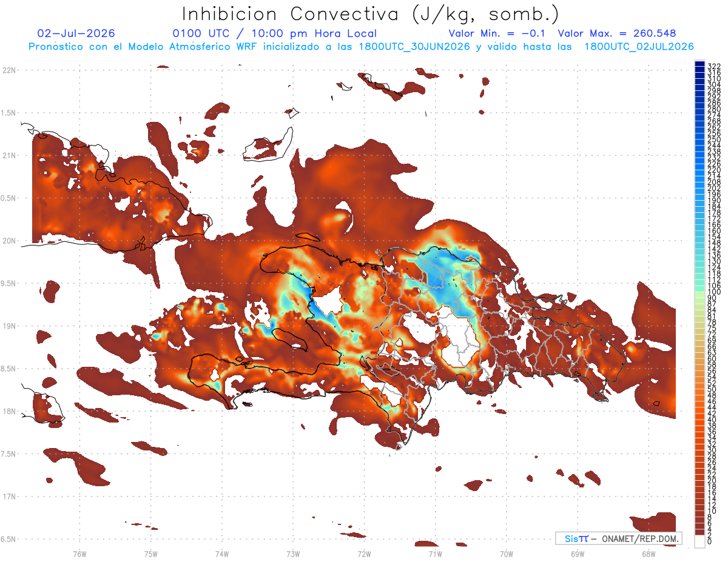Image resolution: width=728 pixels, height=562 pixels.
Task: Click the '21N' latitude label
Action: 9,156
